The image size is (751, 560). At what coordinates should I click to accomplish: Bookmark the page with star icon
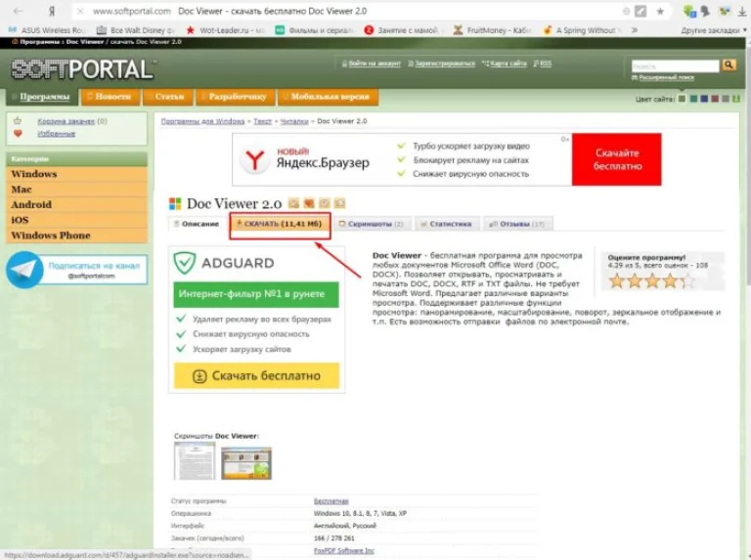click(660, 11)
